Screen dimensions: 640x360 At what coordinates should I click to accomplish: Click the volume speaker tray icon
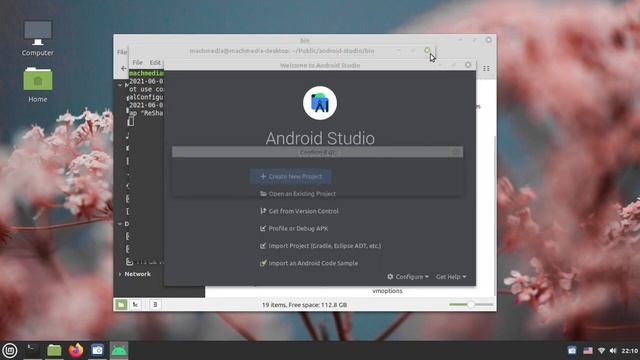(x=613, y=351)
